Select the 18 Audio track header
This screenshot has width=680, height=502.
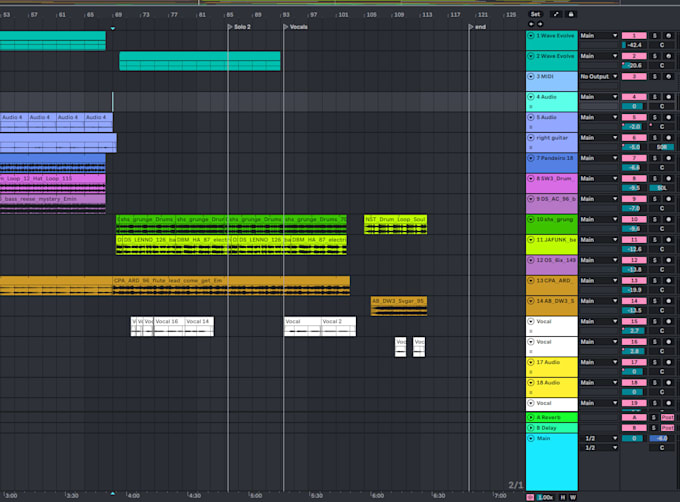pyautogui.click(x=552, y=387)
